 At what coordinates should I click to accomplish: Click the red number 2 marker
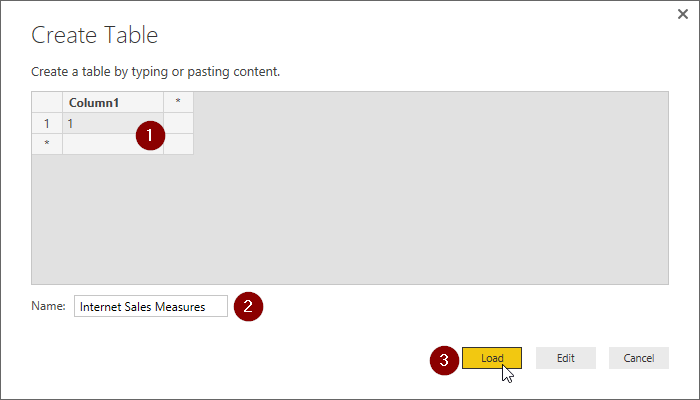pos(248,307)
